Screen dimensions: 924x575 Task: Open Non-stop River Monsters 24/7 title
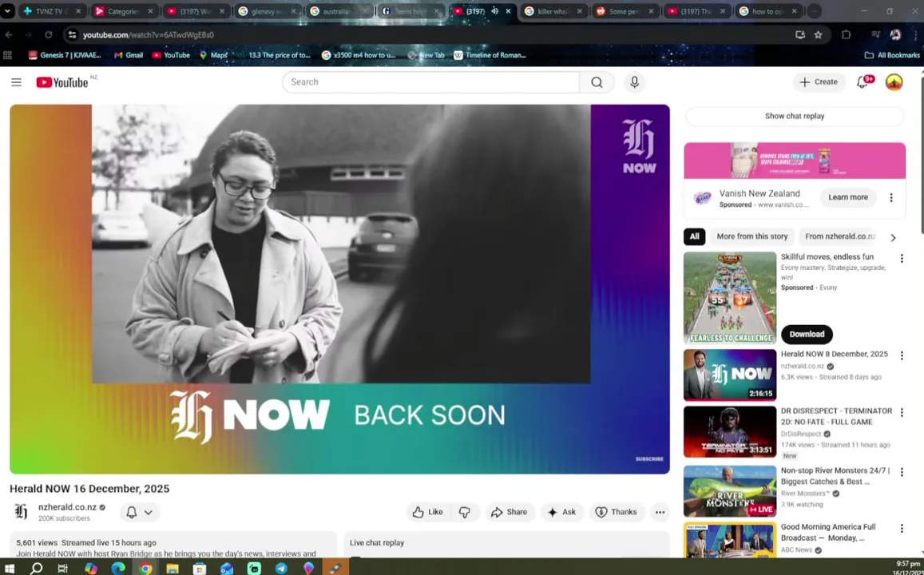pyautogui.click(x=835, y=476)
